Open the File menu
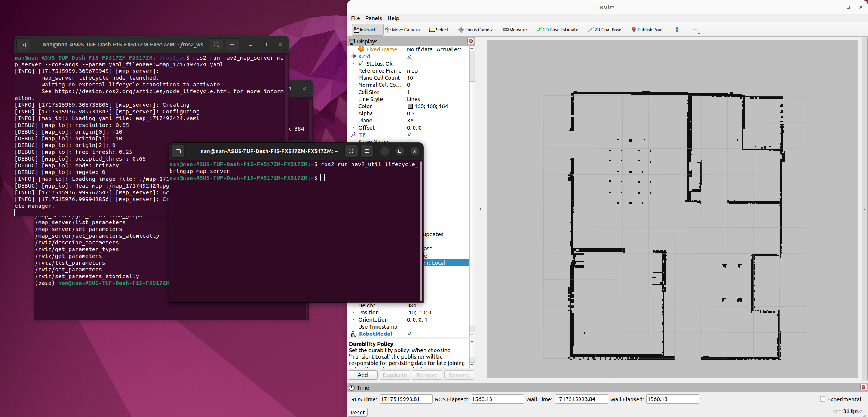This screenshot has height=417, width=868. pyautogui.click(x=355, y=18)
